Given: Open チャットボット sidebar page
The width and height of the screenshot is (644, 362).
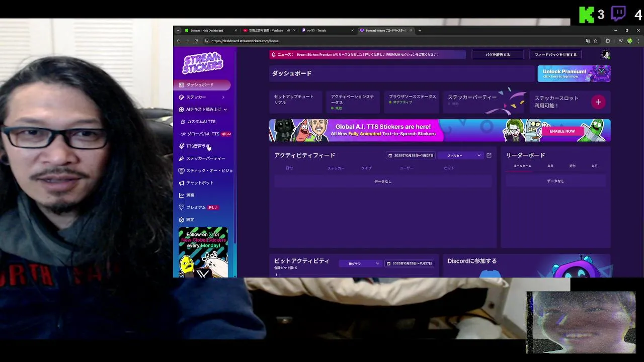Looking at the screenshot, I should [x=200, y=183].
